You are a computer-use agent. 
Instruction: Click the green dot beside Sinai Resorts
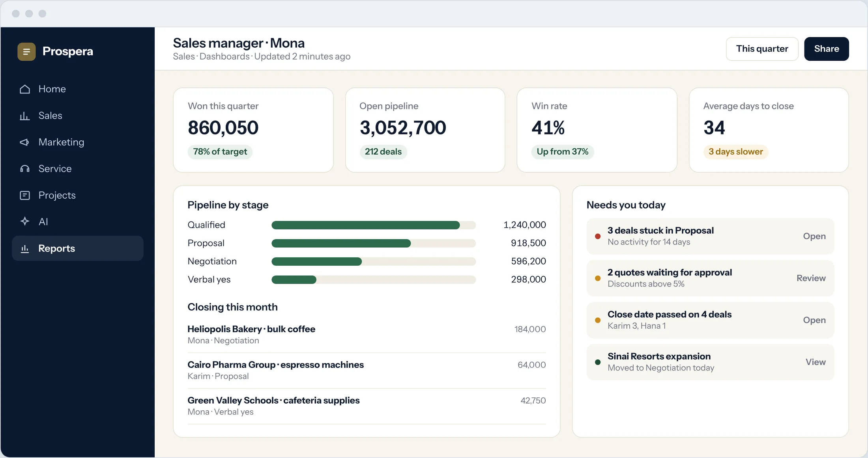598,362
